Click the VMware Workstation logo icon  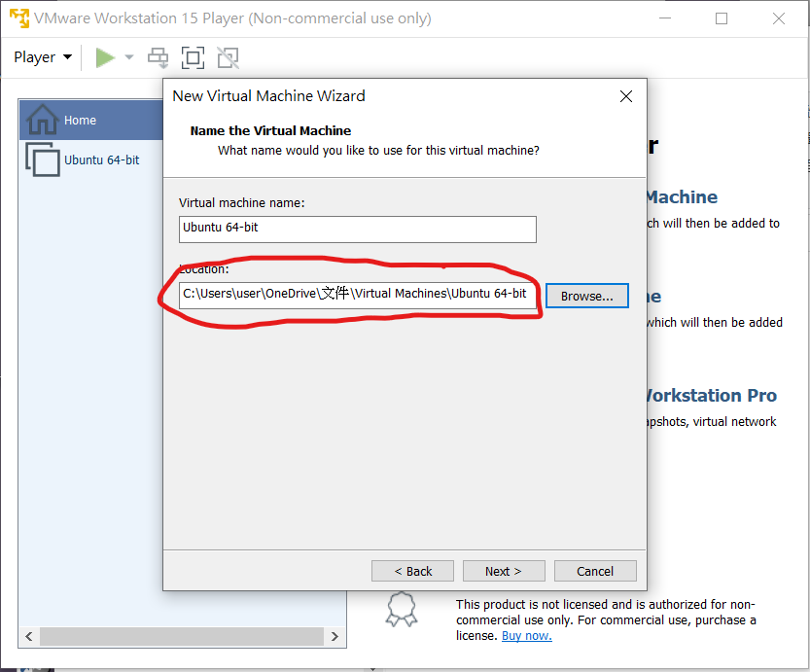tap(19, 18)
